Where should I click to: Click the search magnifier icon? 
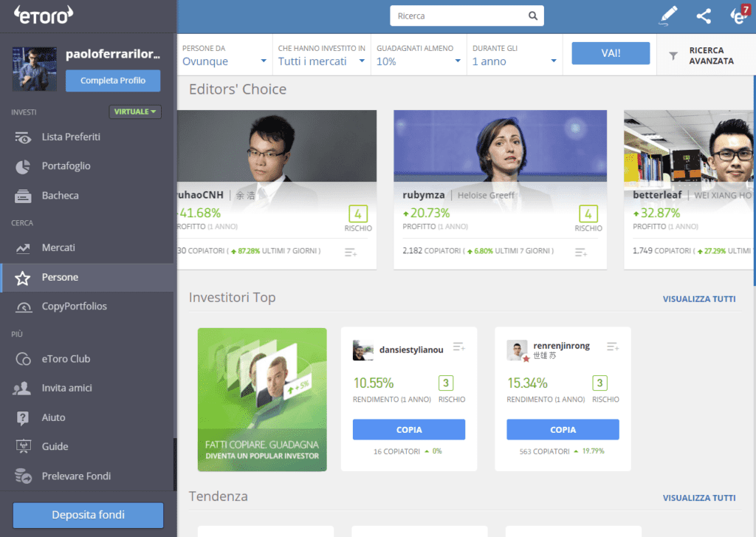tap(533, 16)
